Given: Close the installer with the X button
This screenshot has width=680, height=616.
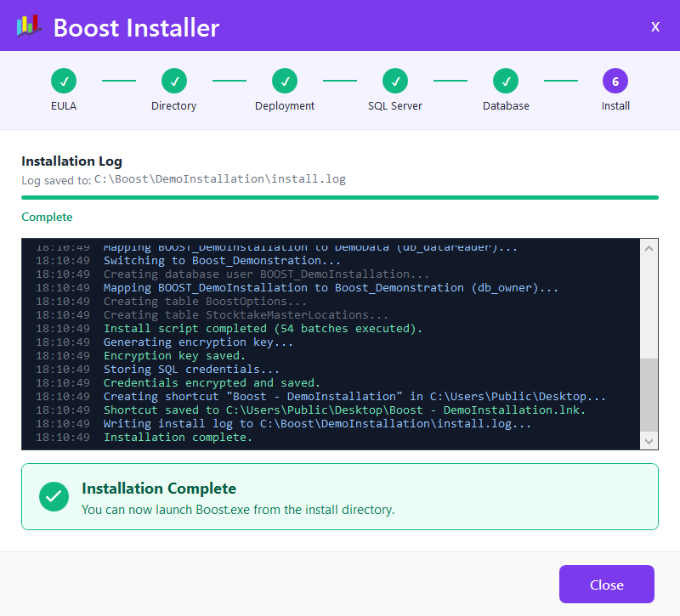Looking at the screenshot, I should 655,26.
